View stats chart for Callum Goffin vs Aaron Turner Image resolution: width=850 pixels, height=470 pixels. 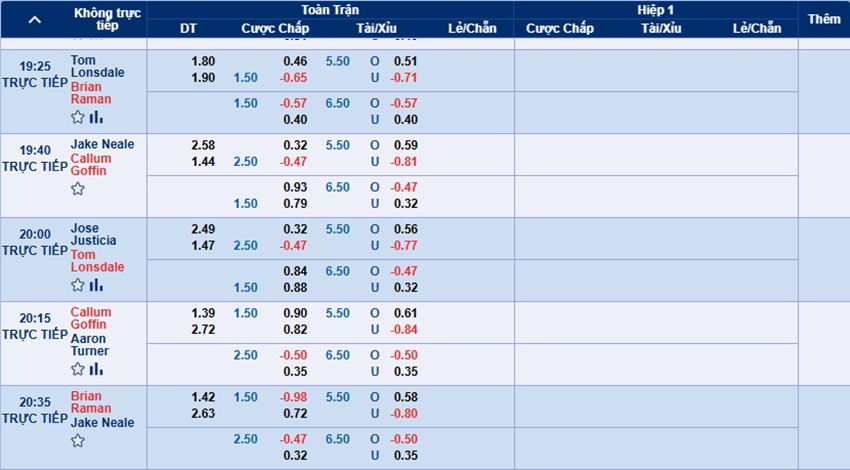(96, 369)
